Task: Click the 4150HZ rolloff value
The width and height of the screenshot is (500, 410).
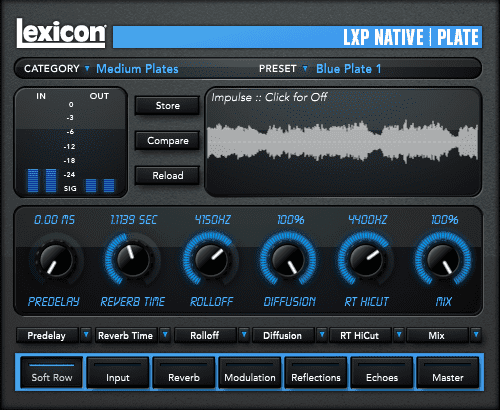Action: click(213, 220)
